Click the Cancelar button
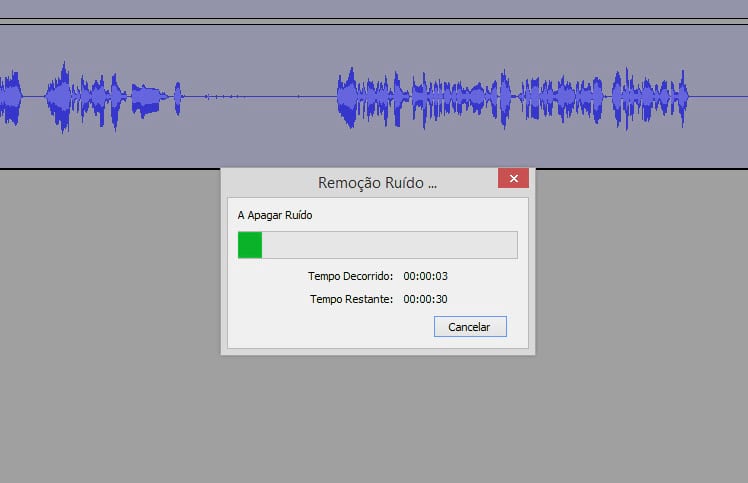The height and width of the screenshot is (483, 748). pyautogui.click(x=470, y=326)
